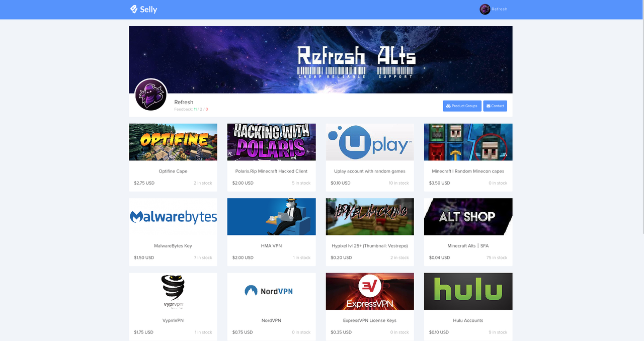
Task: Open the Malwarebytes logo thumbnail
Action: pos(173,217)
